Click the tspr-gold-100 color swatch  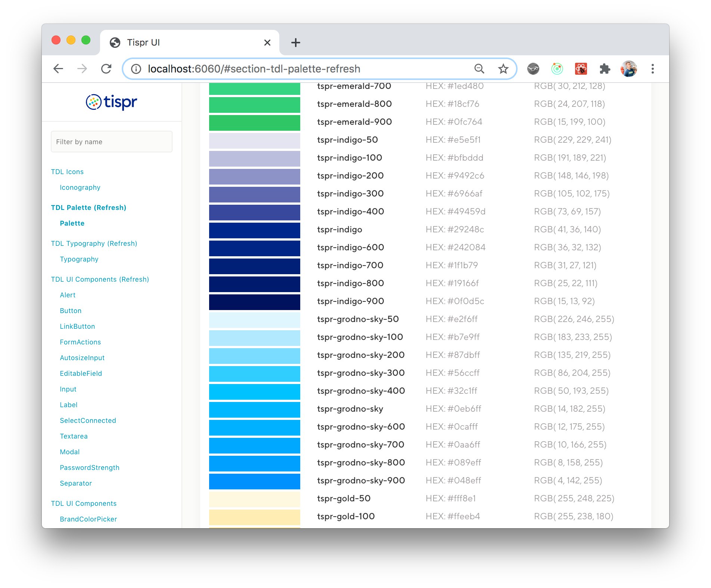pos(254,517)
